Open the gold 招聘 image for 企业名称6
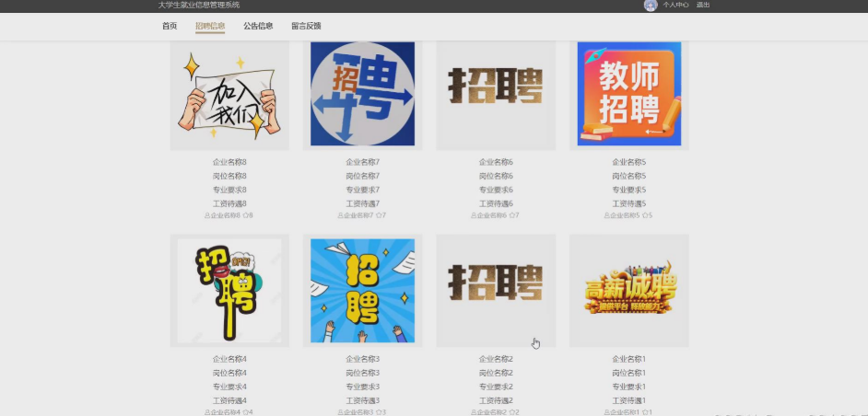 [496, 94]
